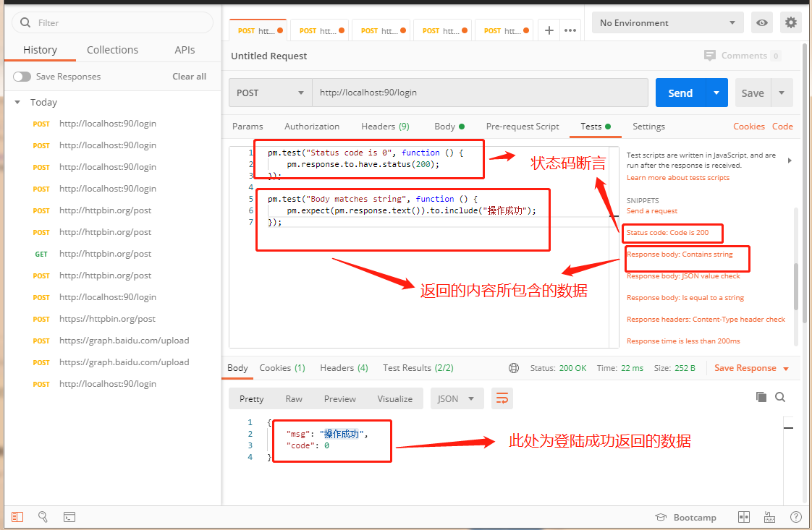Screen dimensions: 812x530
Task: Collapse the test scripts info panel arrow
Action: (790, 161)
